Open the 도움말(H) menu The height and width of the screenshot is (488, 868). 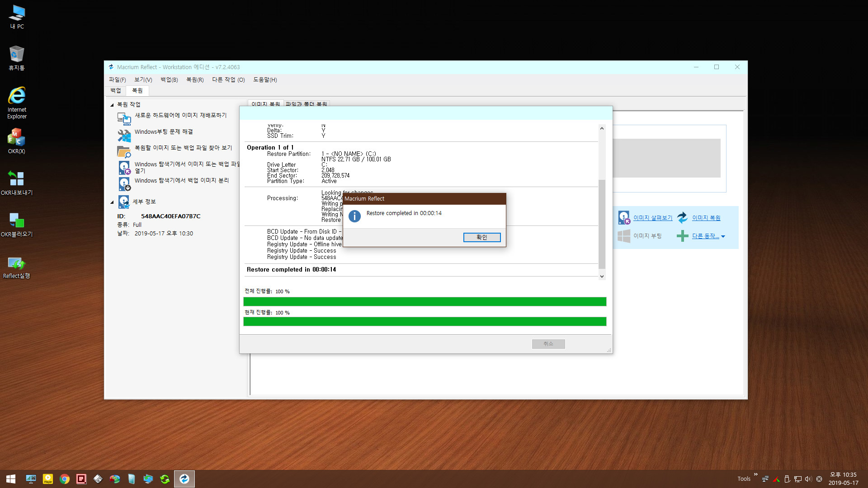click(265, 80)
